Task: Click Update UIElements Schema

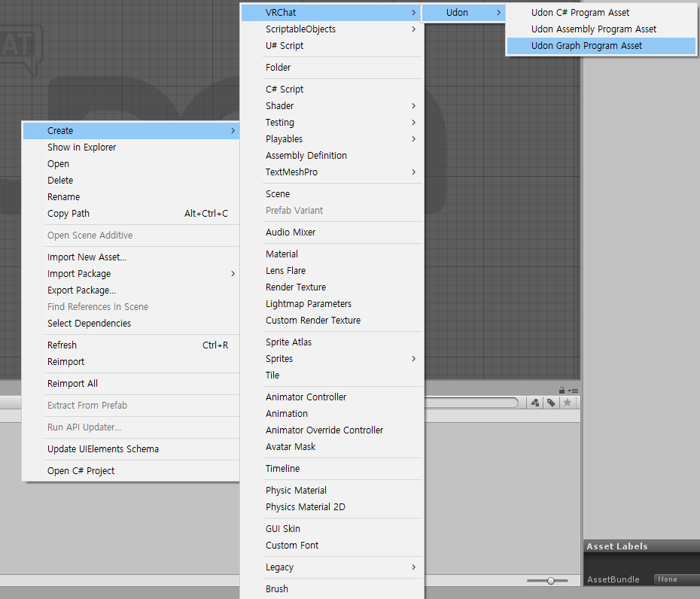Action: coord(131,448)
